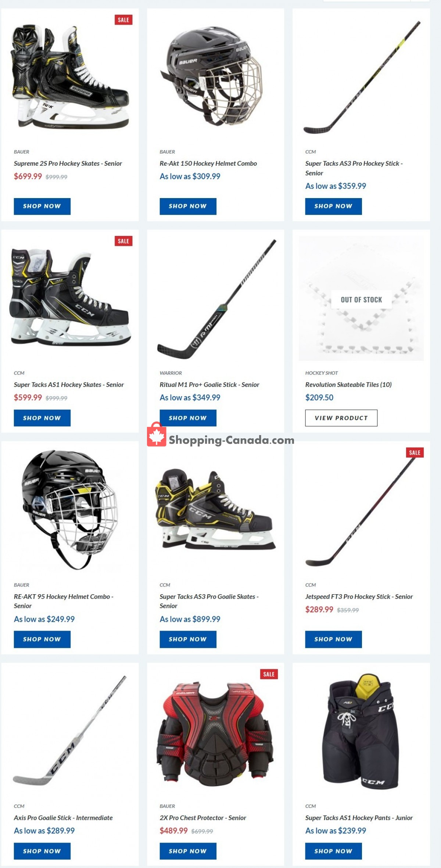Viewport: 441px width, 868px height.
Task: Click Shop Now for Jetspeed FT3 Pro Stick
Action: [333, 639]
